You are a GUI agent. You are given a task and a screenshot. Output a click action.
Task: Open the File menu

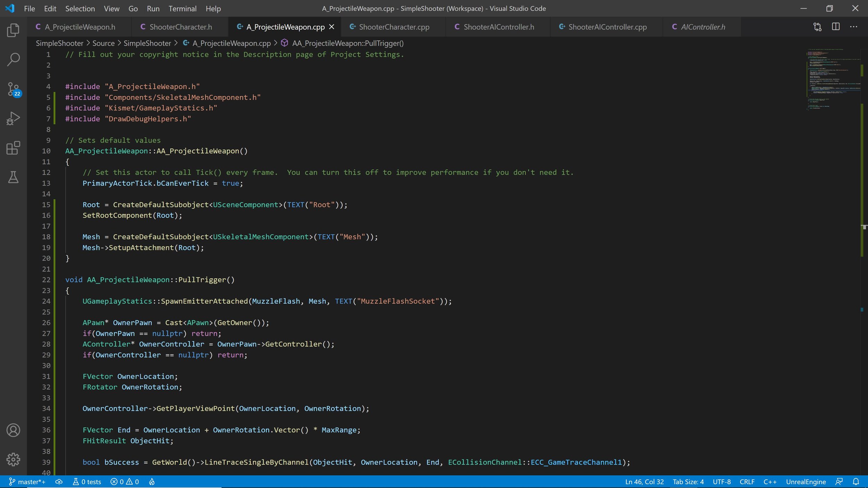pos(30,8)
